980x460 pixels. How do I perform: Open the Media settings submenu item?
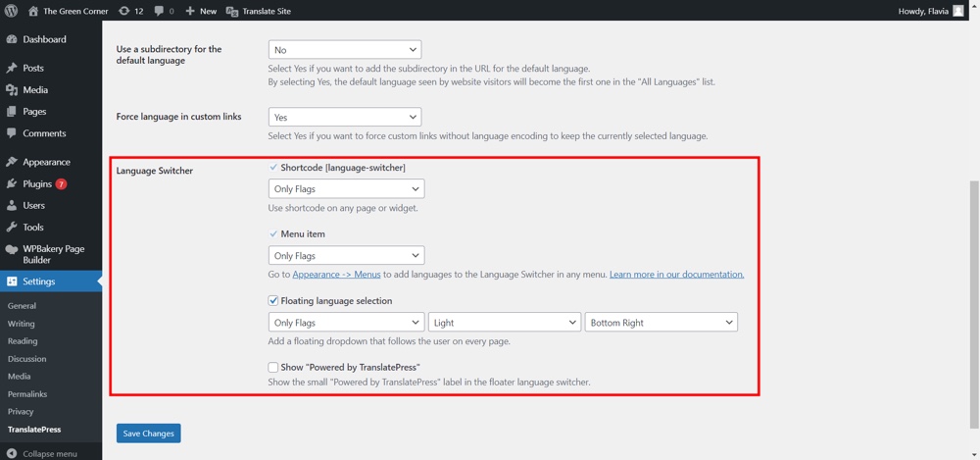click(20, 376)
